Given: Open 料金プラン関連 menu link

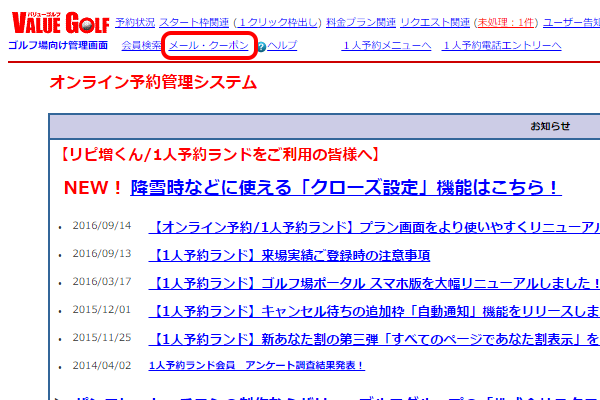Looking at the screenshot, I should click(361, 23).
